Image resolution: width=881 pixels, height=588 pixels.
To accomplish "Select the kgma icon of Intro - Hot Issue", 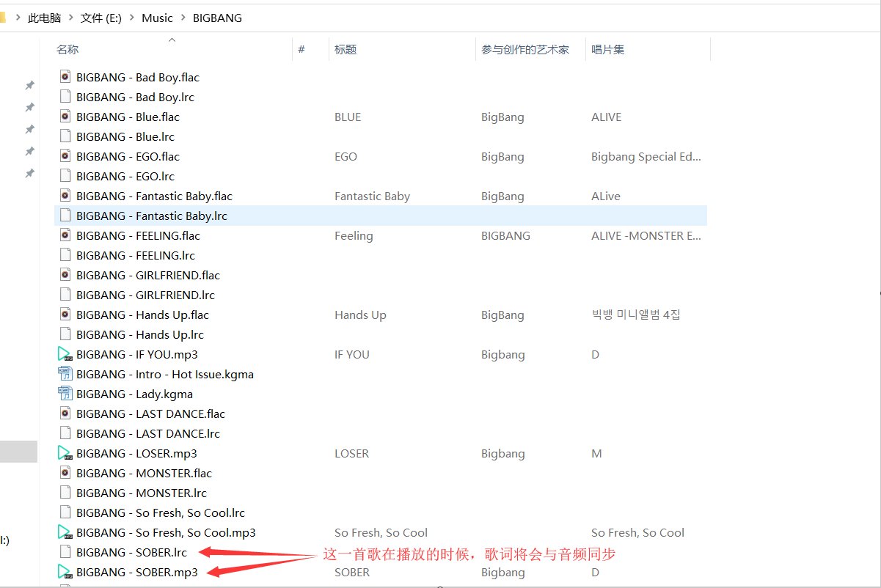I will (x=65, y=374).
